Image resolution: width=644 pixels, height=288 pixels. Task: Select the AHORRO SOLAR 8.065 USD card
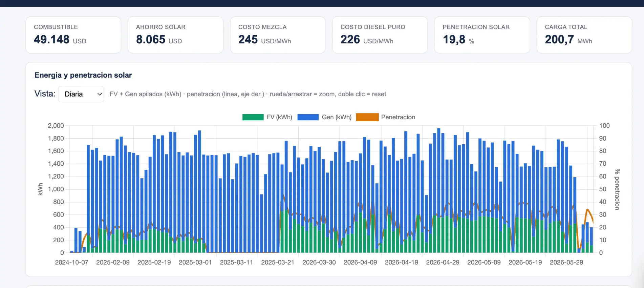tap(175, 35)
